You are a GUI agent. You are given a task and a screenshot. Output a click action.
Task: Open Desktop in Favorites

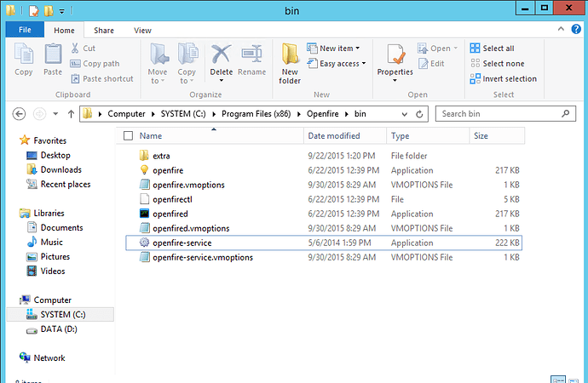click(48, 155)
